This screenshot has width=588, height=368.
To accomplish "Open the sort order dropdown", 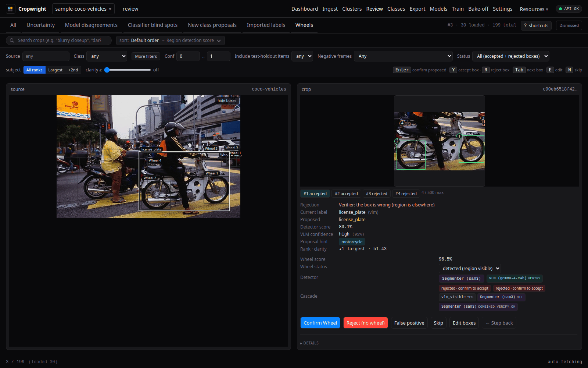I will click(171, 40).
